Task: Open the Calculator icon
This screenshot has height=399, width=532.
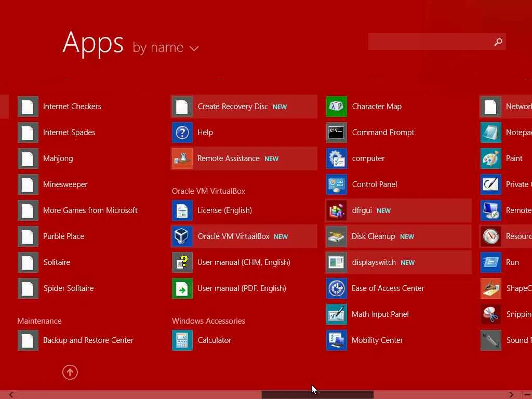Action: (x=182, y=340)
